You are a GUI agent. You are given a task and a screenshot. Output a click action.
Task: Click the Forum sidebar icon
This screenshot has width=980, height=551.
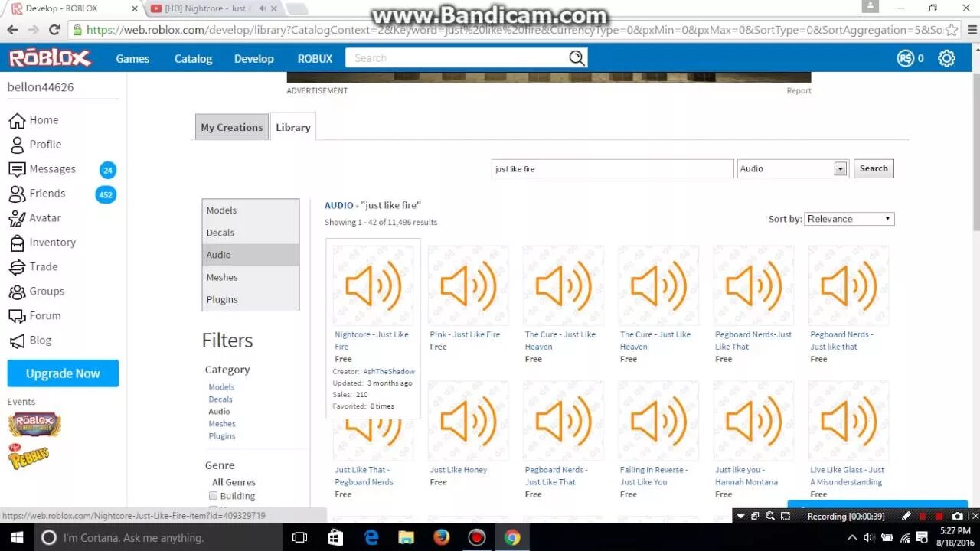pos(17,316)
